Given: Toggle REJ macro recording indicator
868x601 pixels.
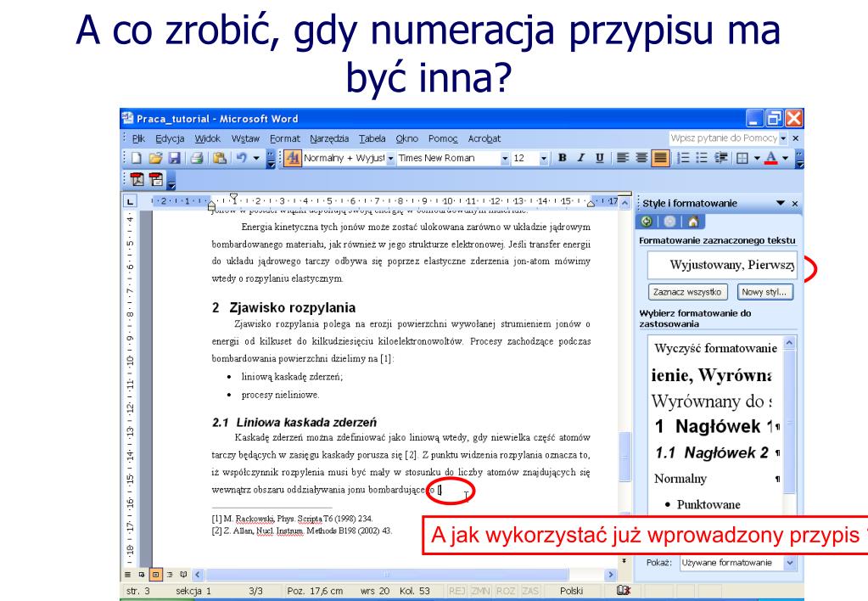Looking at the screenshot, I should [456, 591].
